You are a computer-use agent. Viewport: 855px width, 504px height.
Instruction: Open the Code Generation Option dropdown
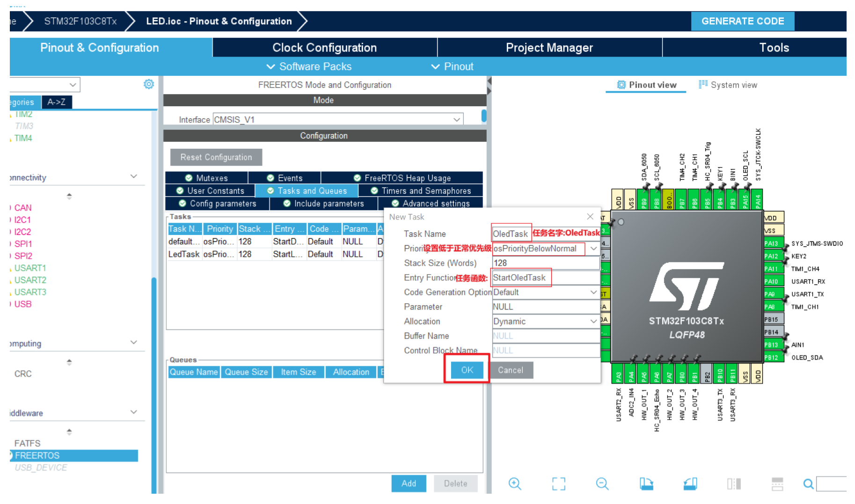546,292
